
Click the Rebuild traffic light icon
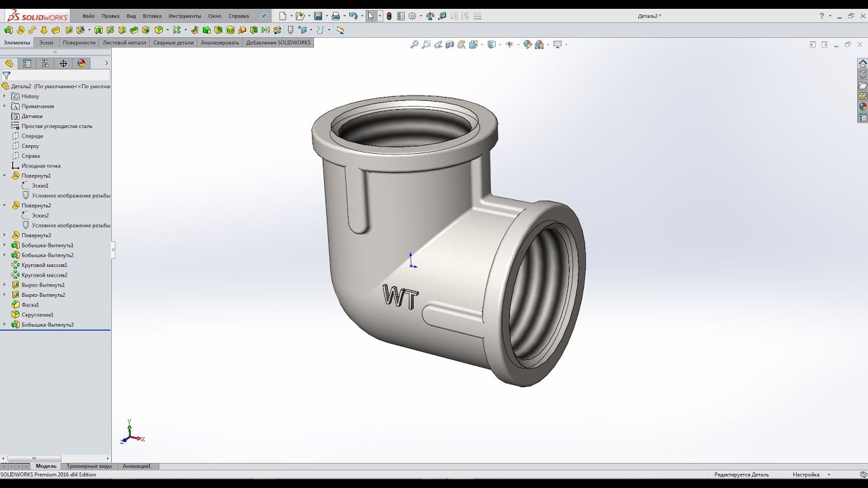389,16
